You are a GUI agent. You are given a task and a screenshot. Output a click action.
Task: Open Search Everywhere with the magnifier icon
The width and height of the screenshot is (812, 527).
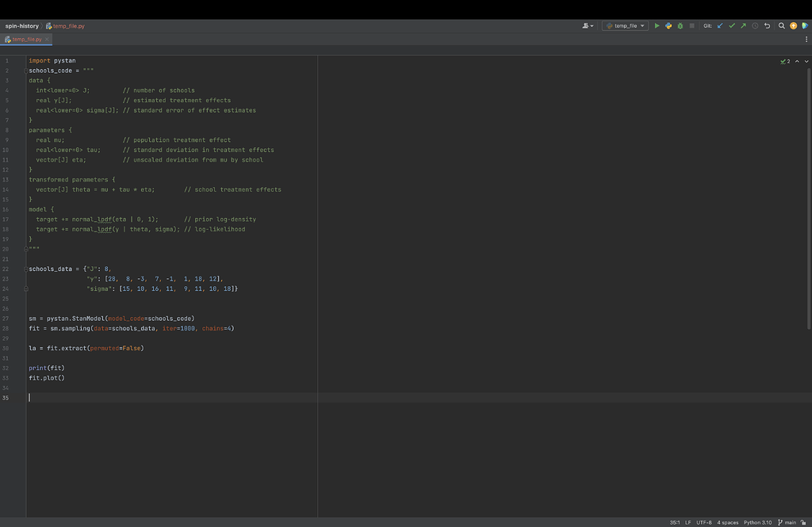pyautogui.click(x=781, y=25)
